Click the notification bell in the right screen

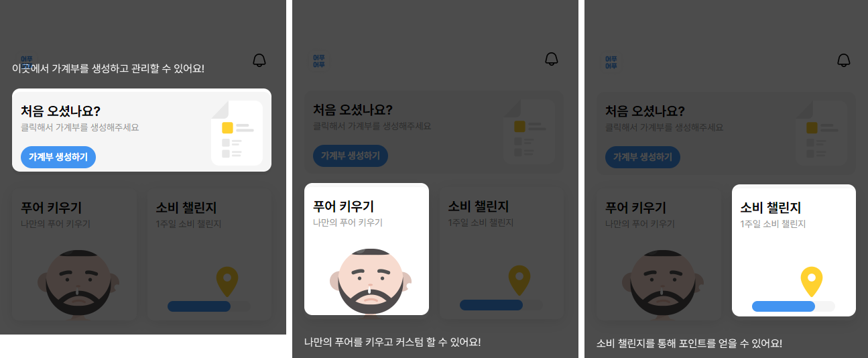pos(844,60)
